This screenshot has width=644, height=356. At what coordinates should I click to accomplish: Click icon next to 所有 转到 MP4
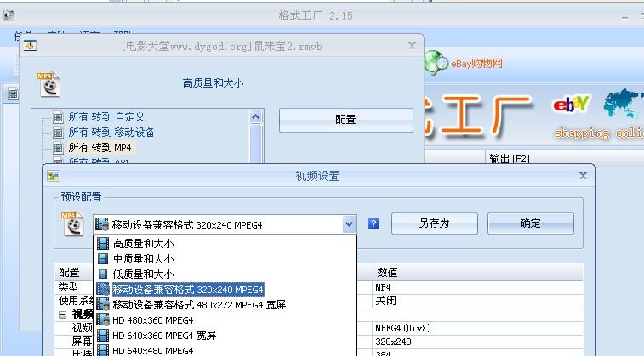59,148
